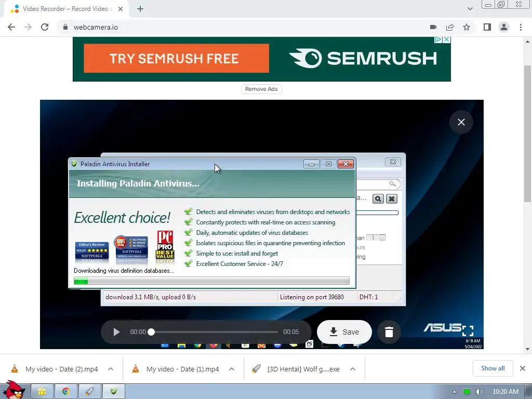
Task: Save the recorded video
Action: coord(344,332)
